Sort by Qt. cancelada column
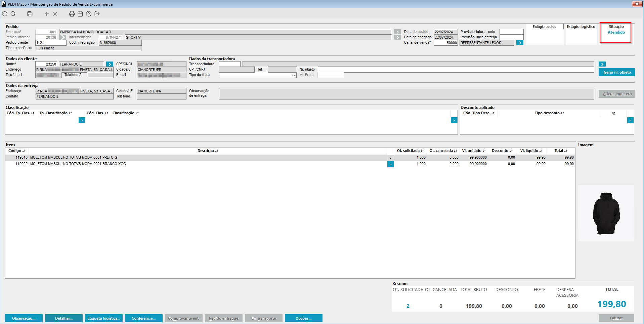This screenshot has width=644, height=324. (x=443, y=151)
